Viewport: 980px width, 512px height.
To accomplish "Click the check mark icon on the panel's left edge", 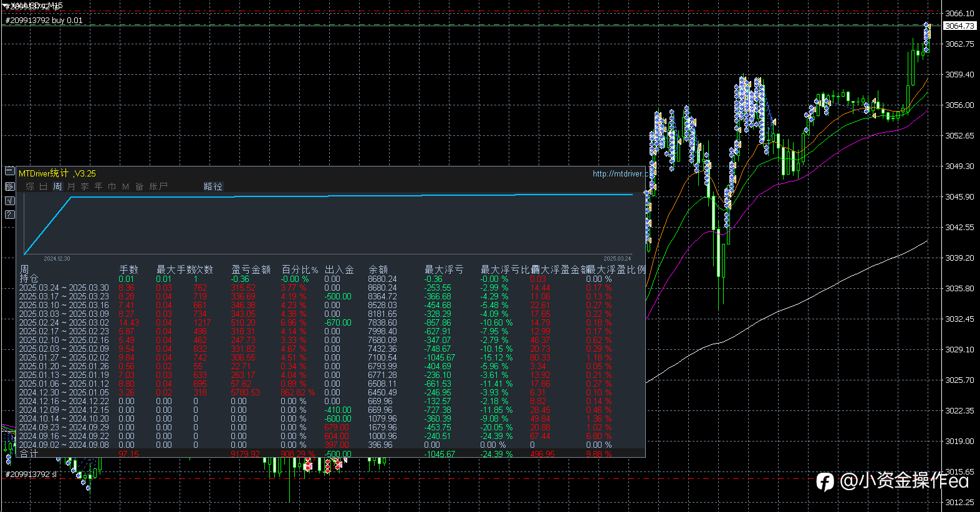I will (x=9, y=200).
